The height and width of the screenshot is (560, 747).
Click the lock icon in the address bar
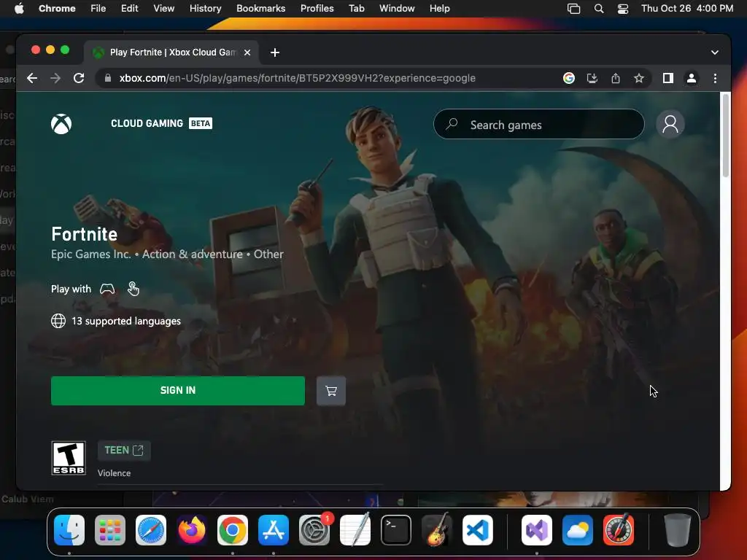tap(108, 78)
